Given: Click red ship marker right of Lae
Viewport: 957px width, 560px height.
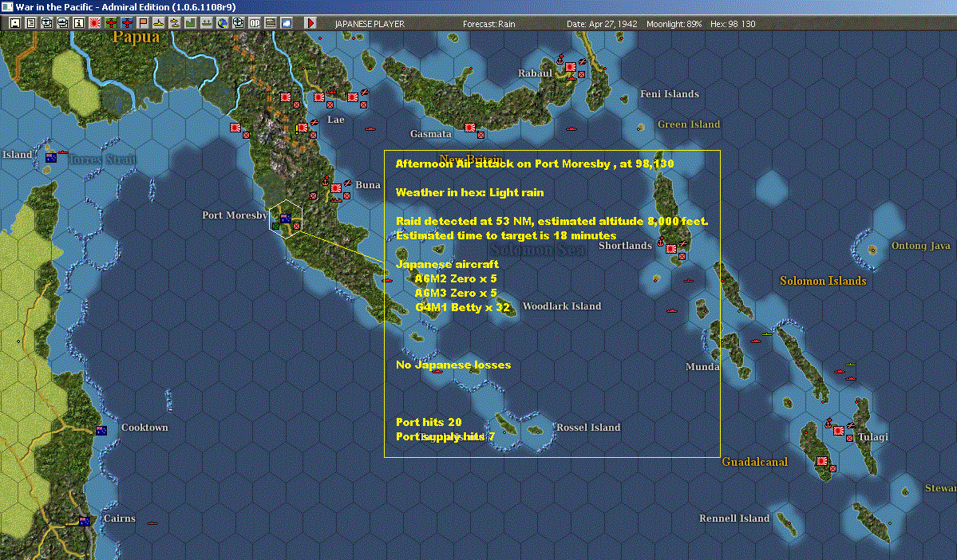Looking at the screenshot, I should 370,129.
